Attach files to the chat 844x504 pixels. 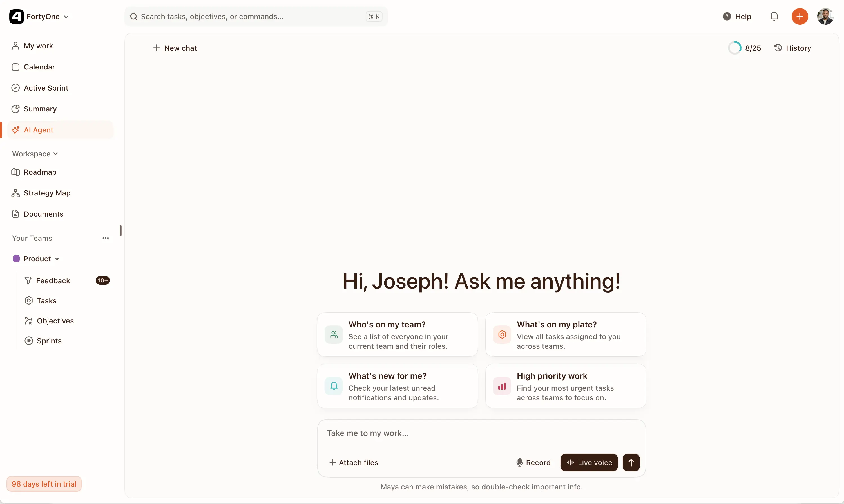coord(354,462)
